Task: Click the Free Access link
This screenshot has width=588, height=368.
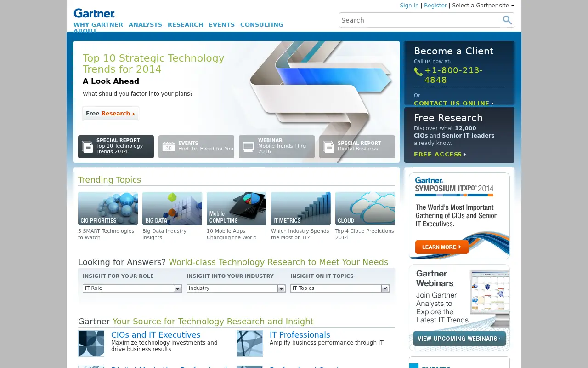Action: [440, 155]
